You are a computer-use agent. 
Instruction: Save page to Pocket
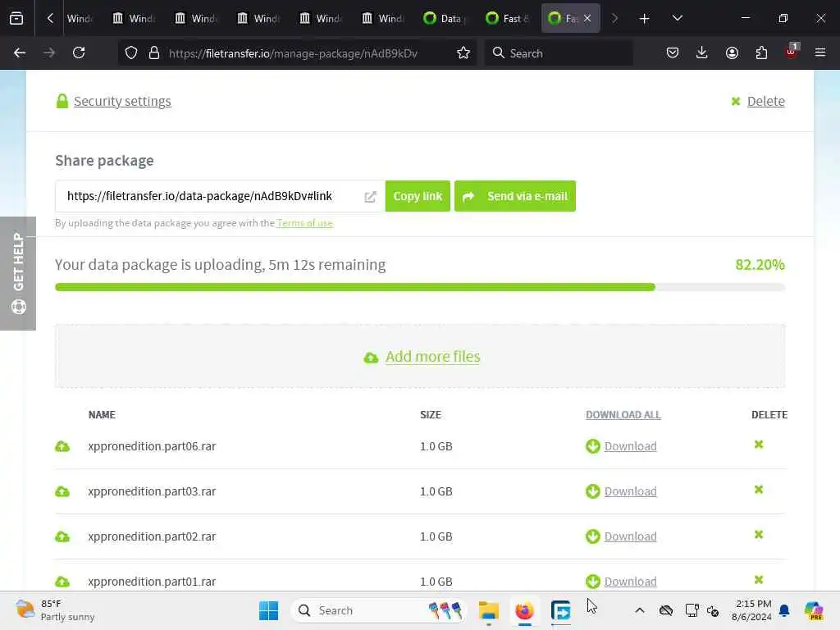[x=673, y=53]
